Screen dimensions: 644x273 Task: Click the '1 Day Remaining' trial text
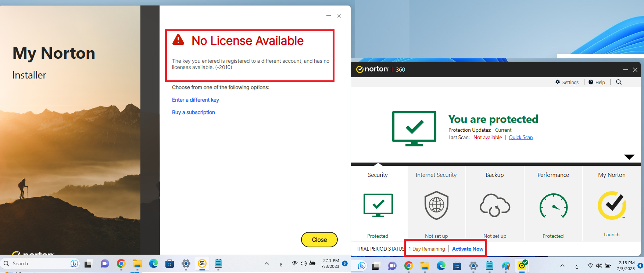[x=427, y=249]
